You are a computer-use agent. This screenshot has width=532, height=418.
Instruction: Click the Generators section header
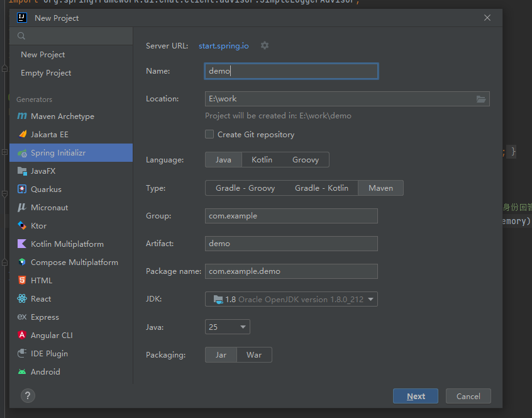34,99
